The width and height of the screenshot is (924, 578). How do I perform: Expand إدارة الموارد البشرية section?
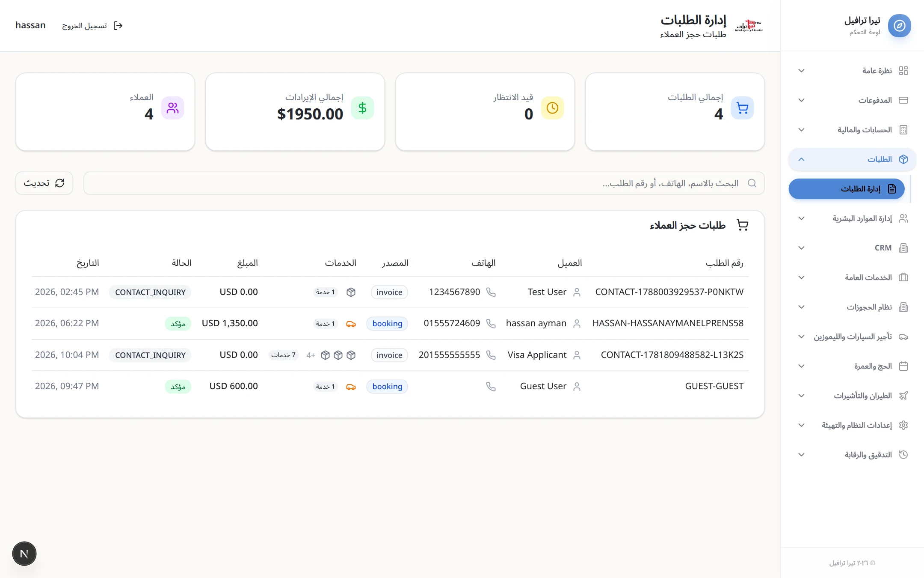[x=852, y=218]
